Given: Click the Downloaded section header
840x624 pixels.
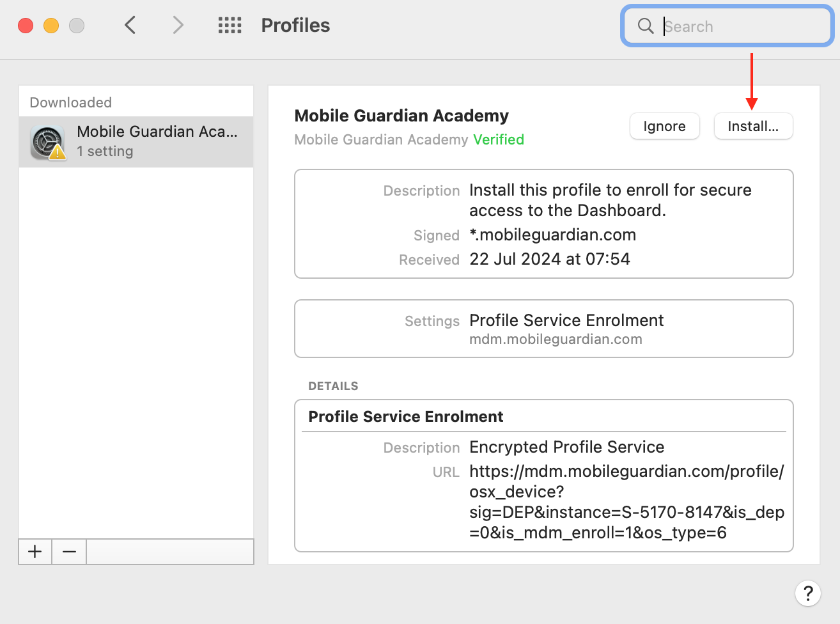Looking at the screenshot, I should [71, 102].
